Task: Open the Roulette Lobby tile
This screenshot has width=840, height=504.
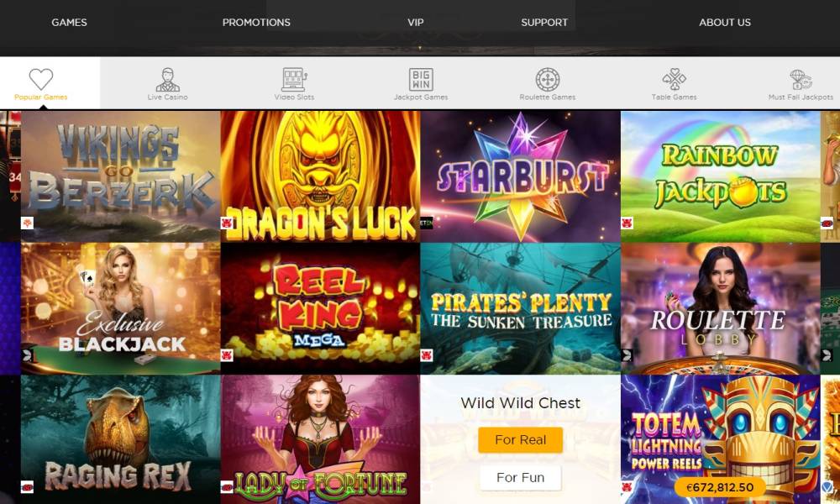Action: (x=720, y=308)
